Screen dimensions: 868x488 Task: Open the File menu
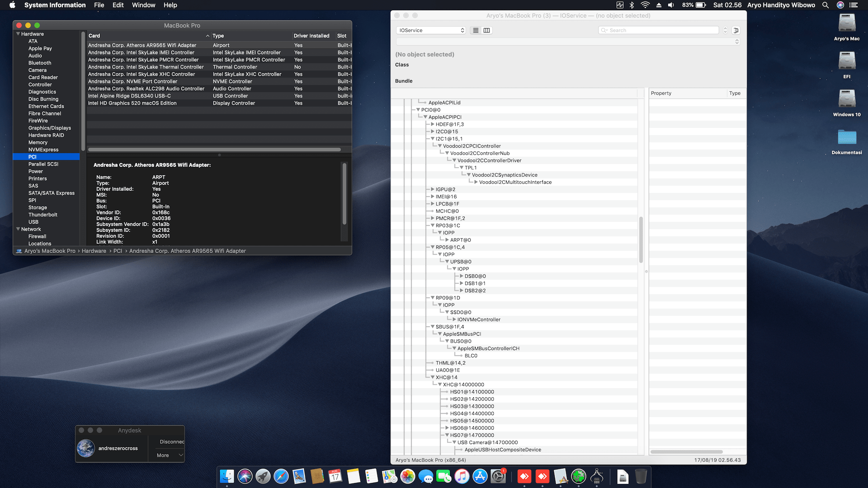click(x=99, y=5)
